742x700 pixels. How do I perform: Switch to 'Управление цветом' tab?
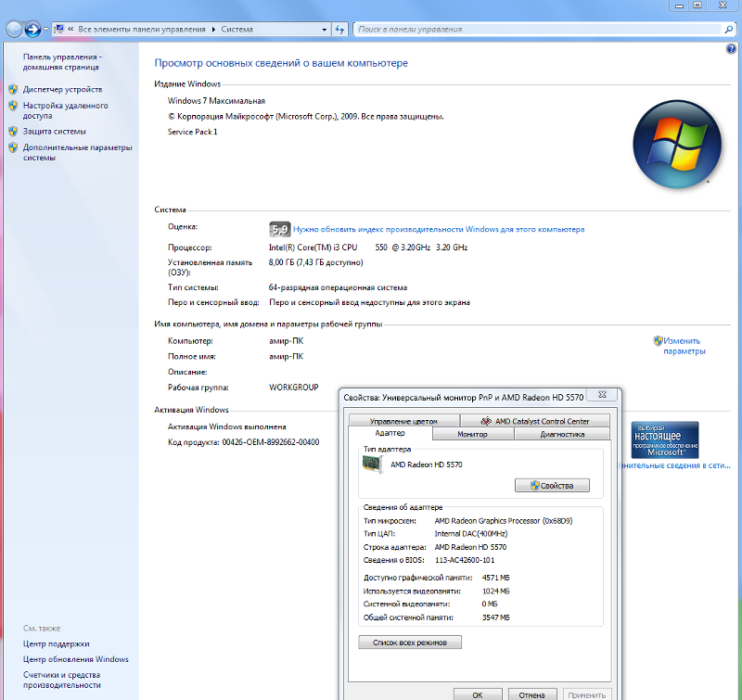[x=403, y=421]
